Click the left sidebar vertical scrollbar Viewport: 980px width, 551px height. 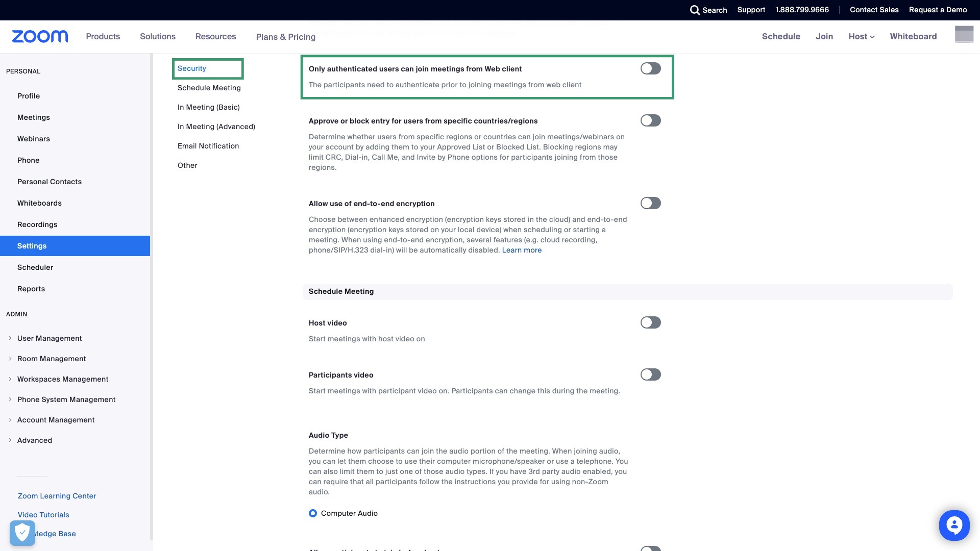point(151,296)
